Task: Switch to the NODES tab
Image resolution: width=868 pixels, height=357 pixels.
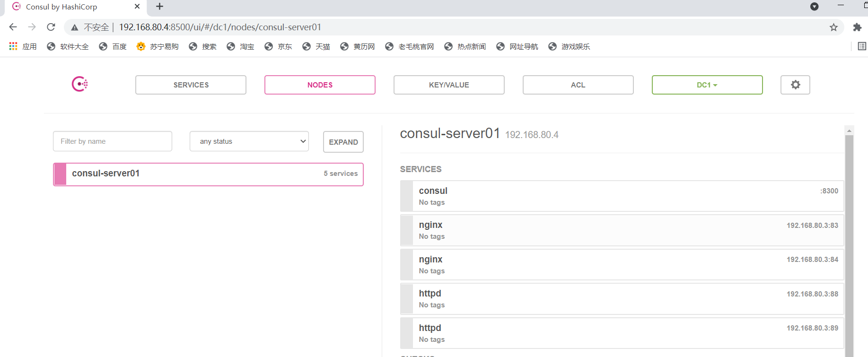Action: [320, 85]
